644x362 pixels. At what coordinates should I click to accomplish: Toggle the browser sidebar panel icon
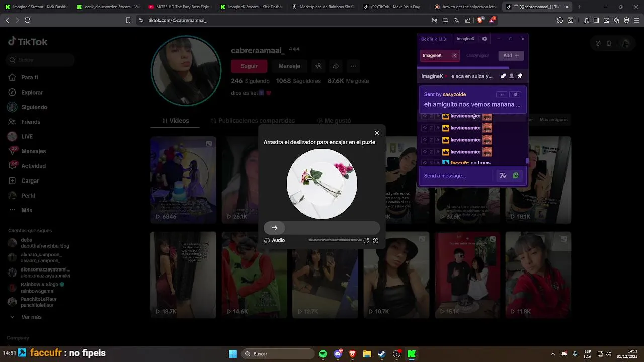[x=596, y=20]
